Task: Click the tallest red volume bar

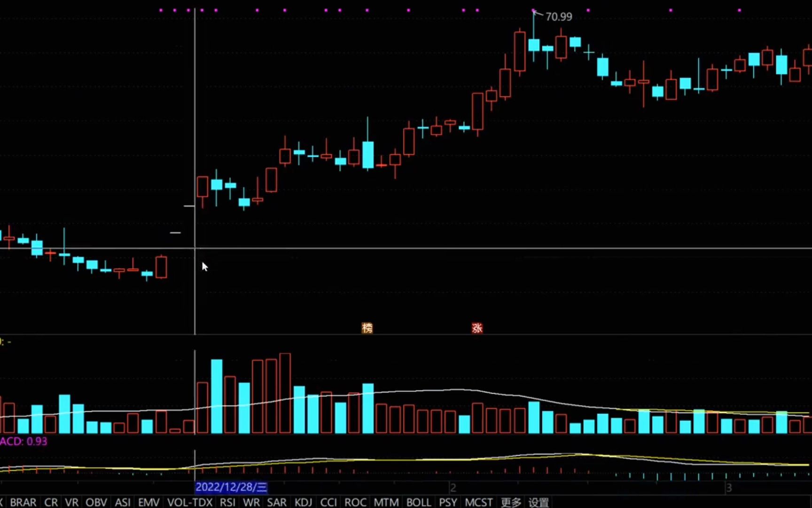Action: click(285, 393)
